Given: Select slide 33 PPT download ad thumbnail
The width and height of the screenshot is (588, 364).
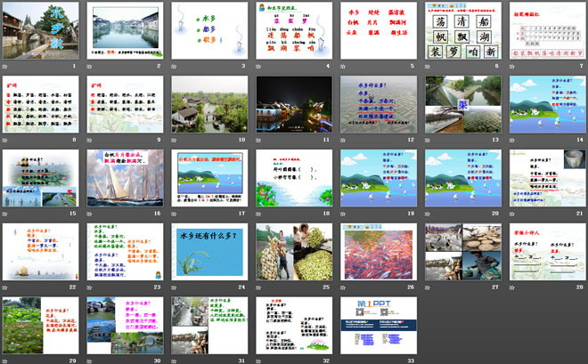Looking at the screenshot, I should (x=379, y=326).
